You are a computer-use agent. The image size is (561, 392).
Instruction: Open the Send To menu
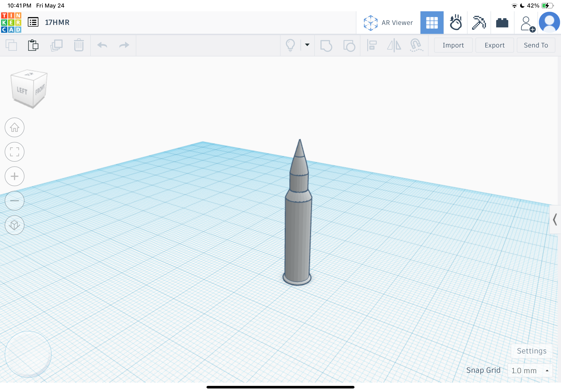click(x=536, y=45)
